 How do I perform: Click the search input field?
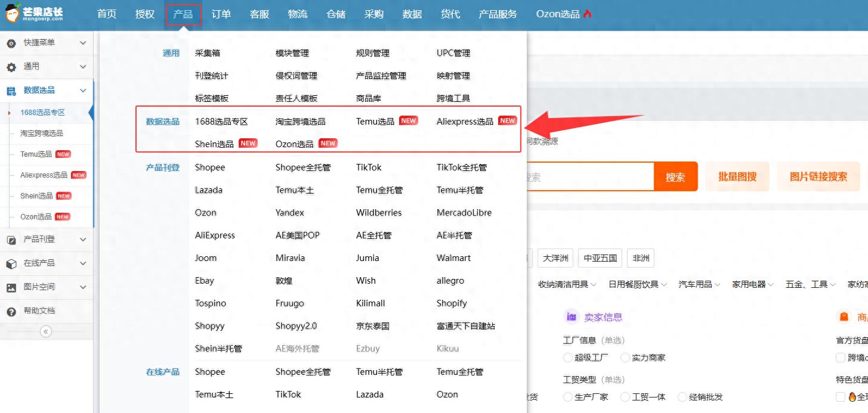pos(591,177)
